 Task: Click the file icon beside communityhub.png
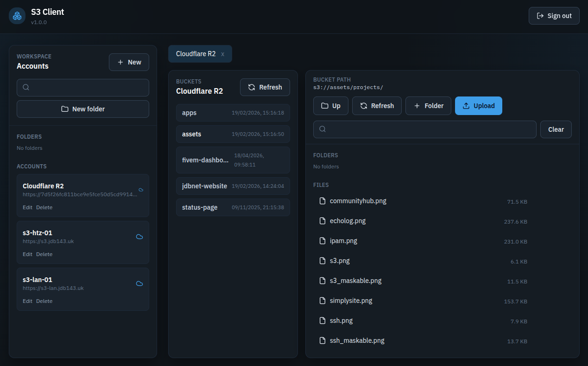point(322,201)
